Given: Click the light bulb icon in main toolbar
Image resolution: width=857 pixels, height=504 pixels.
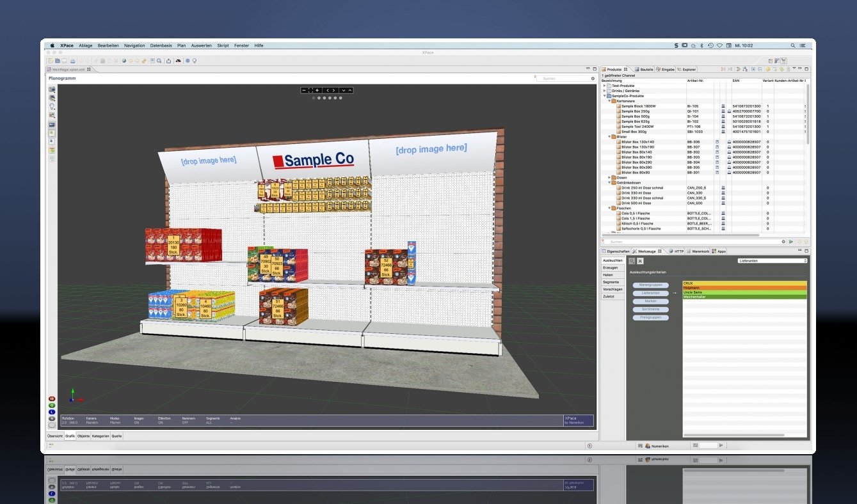Looking at the screenshot, I should tap(194, 61).
